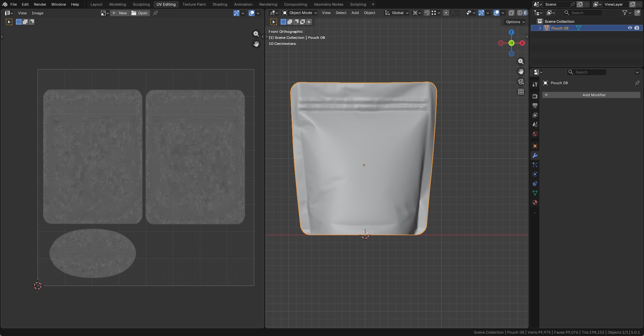
Task: Click the pin icon beside Pouch 08 in properties
Action: click(637, 83)
